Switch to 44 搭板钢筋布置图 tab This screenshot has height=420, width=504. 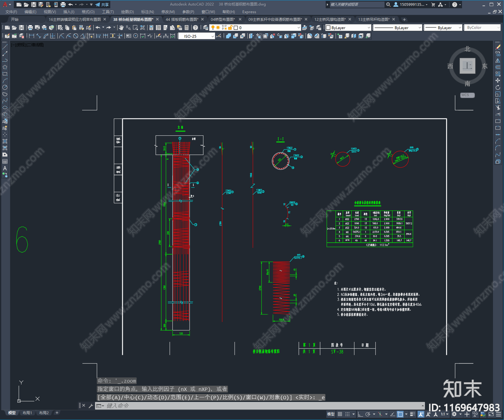182,19
